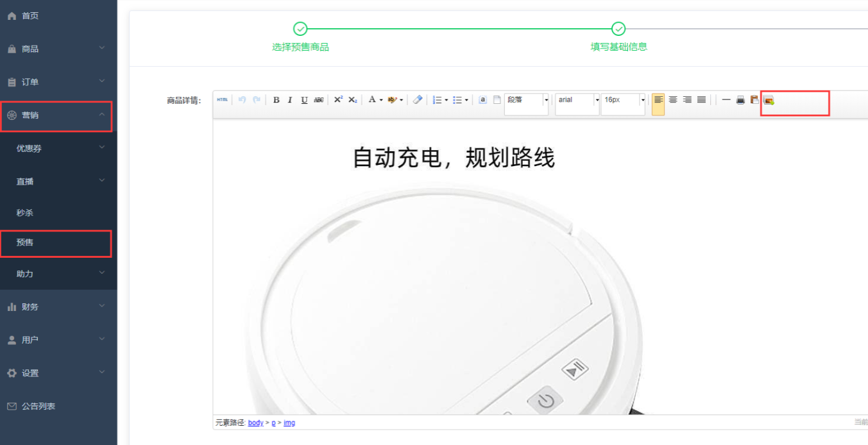
Task: Click the paste clipboard icon
Action: [x=754, y=100]
